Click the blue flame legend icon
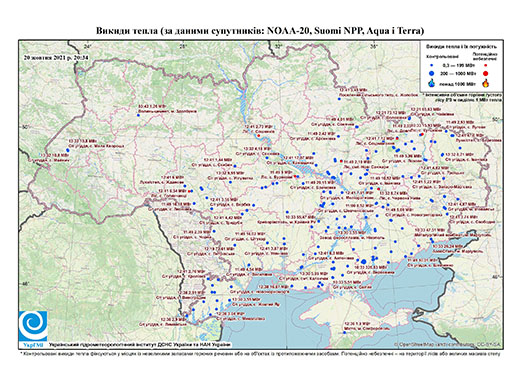520x368 pixels. click(x=431, y=83)
